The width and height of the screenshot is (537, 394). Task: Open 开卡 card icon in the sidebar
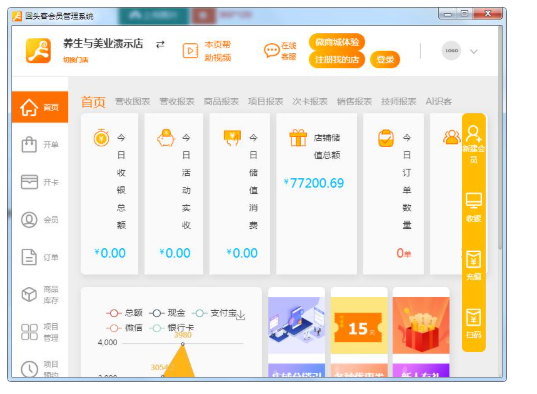click(29, 182)
